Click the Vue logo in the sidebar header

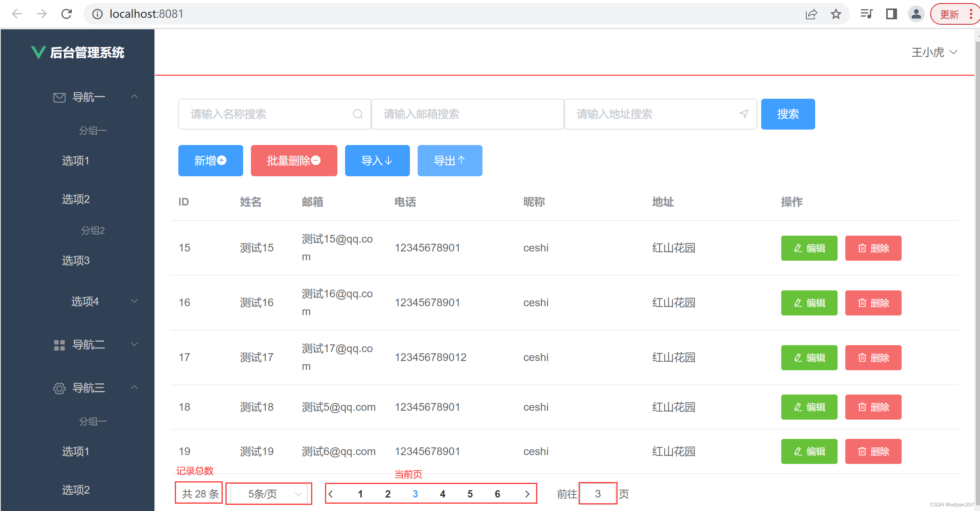[37, 52]
